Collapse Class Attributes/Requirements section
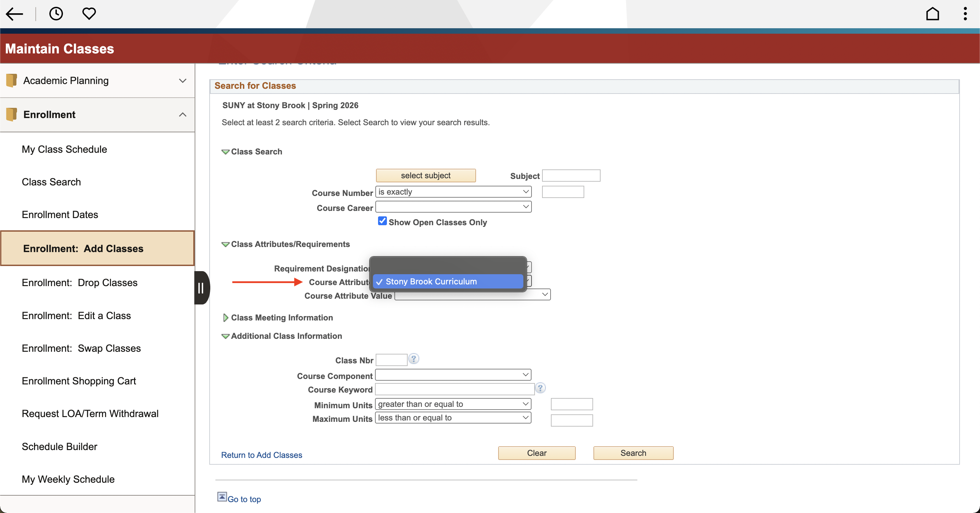 pos(226,245)
